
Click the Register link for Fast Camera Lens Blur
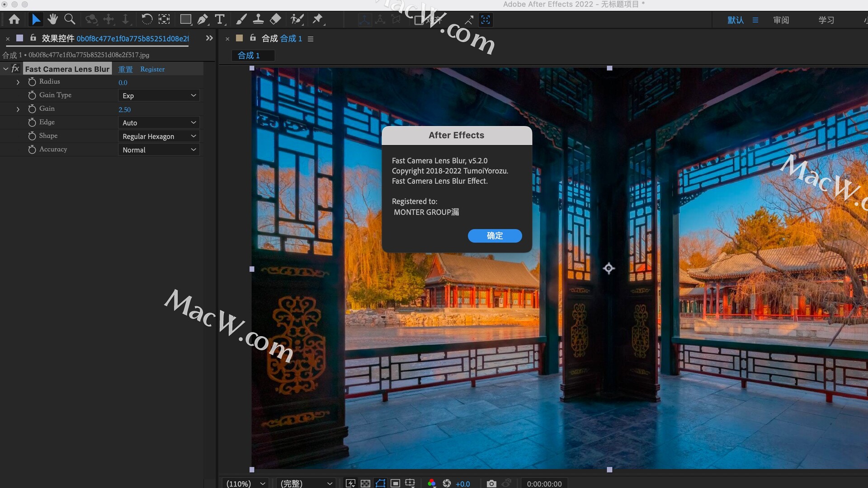152,69
